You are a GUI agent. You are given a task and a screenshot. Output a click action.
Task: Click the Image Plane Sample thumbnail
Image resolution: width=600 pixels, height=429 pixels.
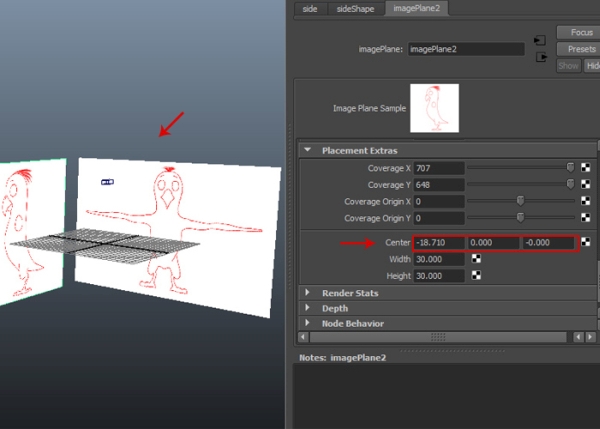coord(434,108)
